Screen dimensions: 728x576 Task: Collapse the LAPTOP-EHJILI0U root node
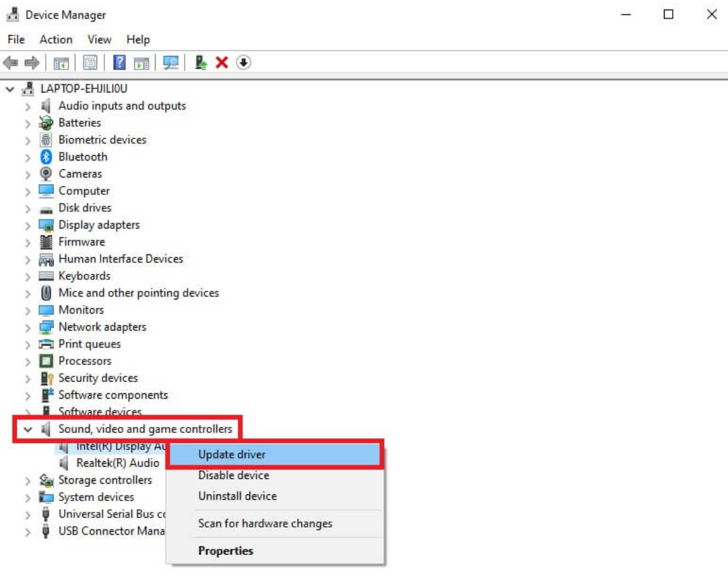tap(10, 88)
